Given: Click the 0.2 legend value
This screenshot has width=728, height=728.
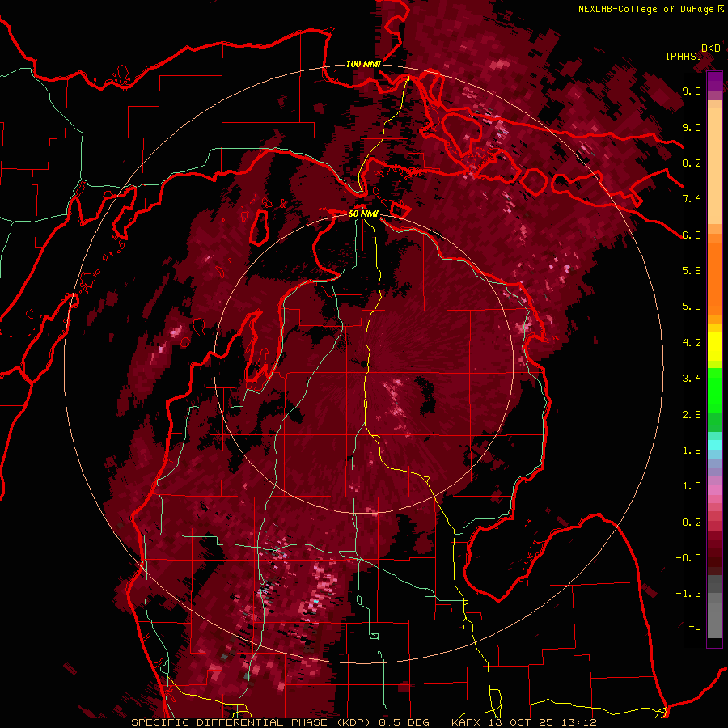Looking at the screenshot, I should click(x=692, y=523).
